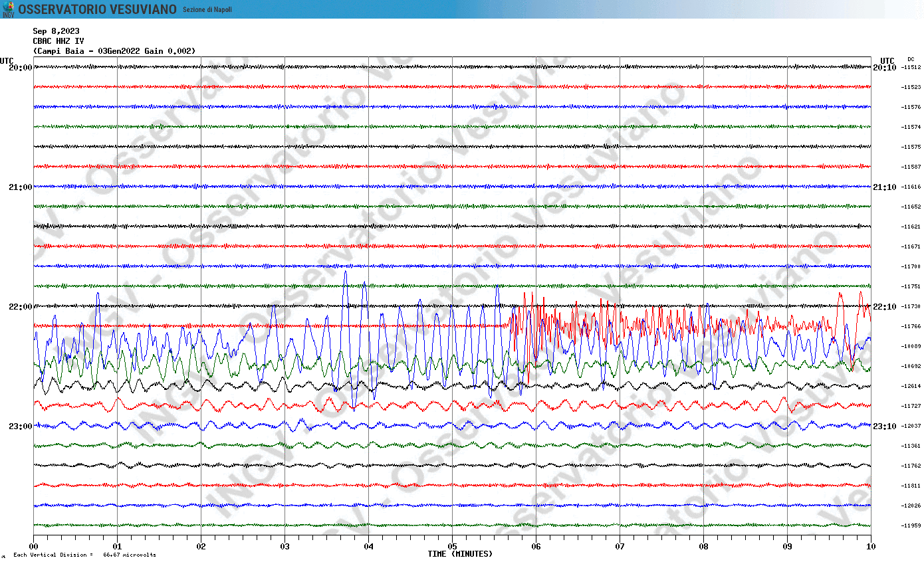924x564 pixels.
Task: Click the Sezione di Napoli subtitle
Action: point(207,9)
